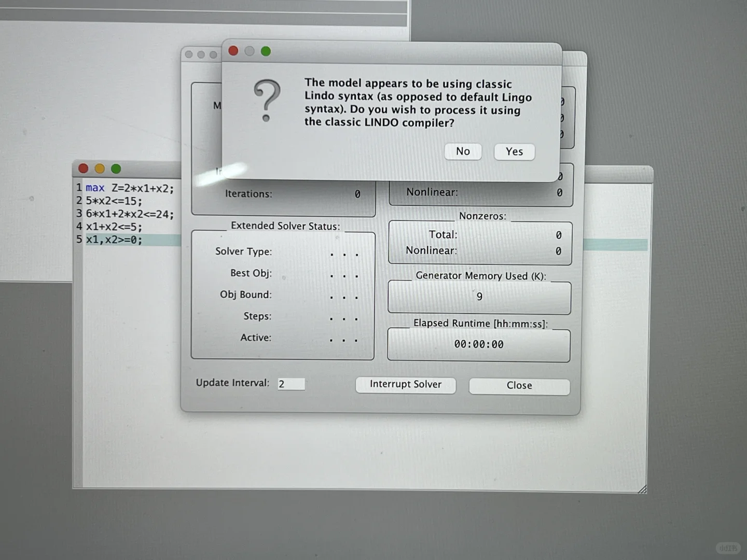Click the Elapsed Runtime value 00:00:00
The height and width of the screenshot is (560, 747).
pyautogui.click(x=479, y=344)
